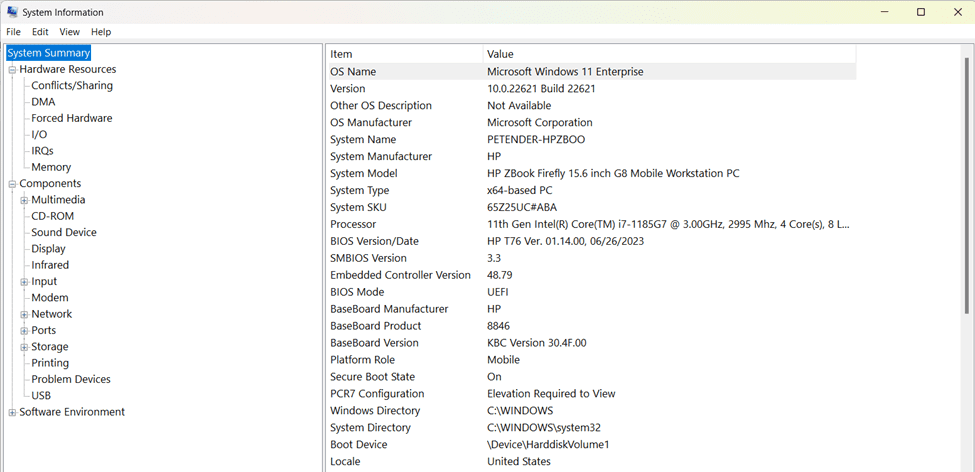The height and width of the screenshot is (472, 975).
Task: Select Ports tree item
Action: (x=44, y=330)
